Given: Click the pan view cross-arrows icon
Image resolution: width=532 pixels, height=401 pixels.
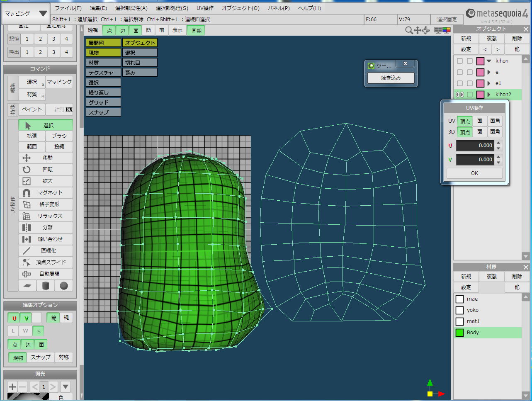Looking at the screenshot, I should coord(418,30).
